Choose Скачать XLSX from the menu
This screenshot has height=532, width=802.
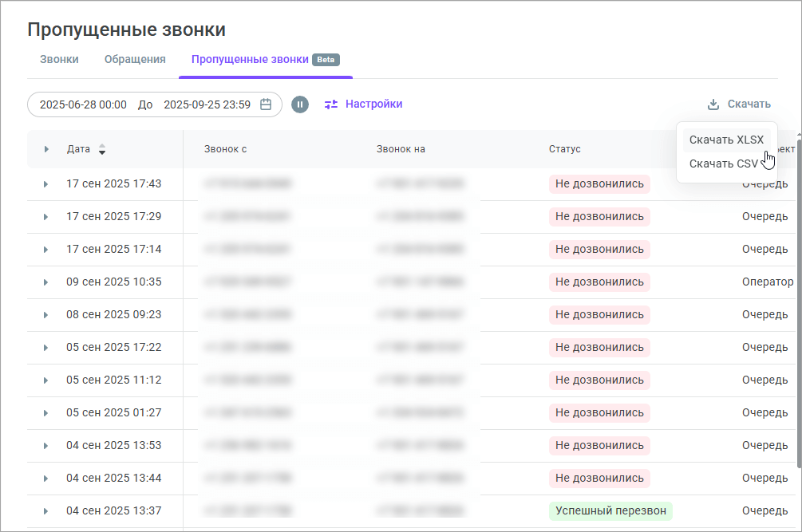[725, 140]
